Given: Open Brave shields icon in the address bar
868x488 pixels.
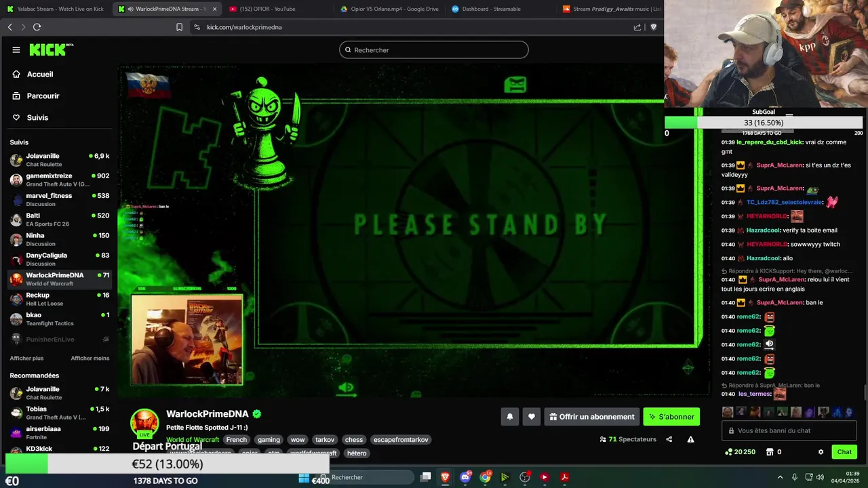Looking at the screenshot, I should (x=654, y=27).
